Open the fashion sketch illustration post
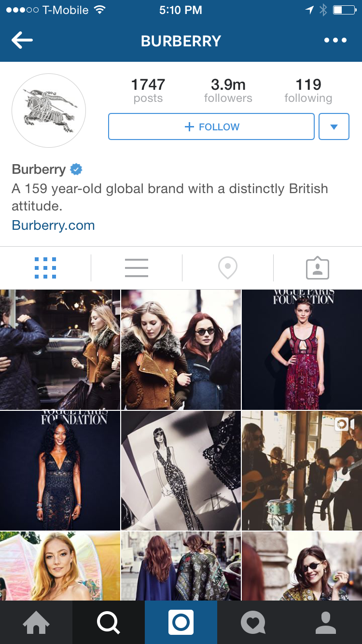This screenshot has height=644, width=362. click(181, 471)
